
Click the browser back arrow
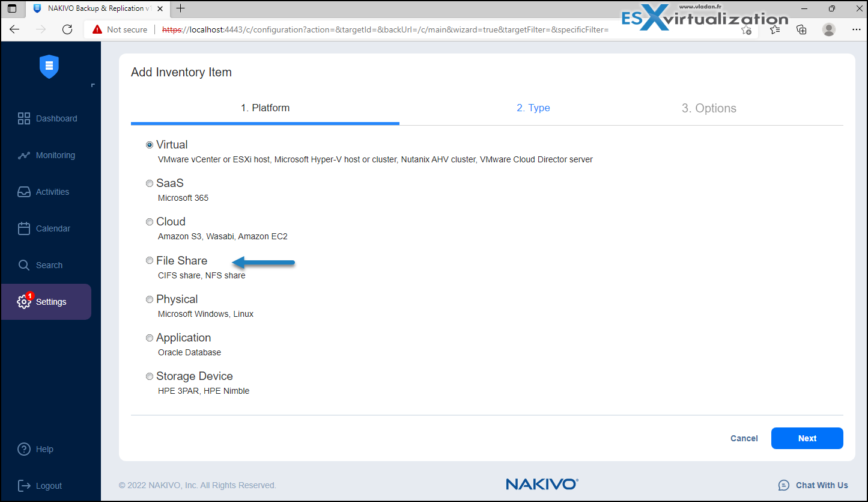[14, 29]
